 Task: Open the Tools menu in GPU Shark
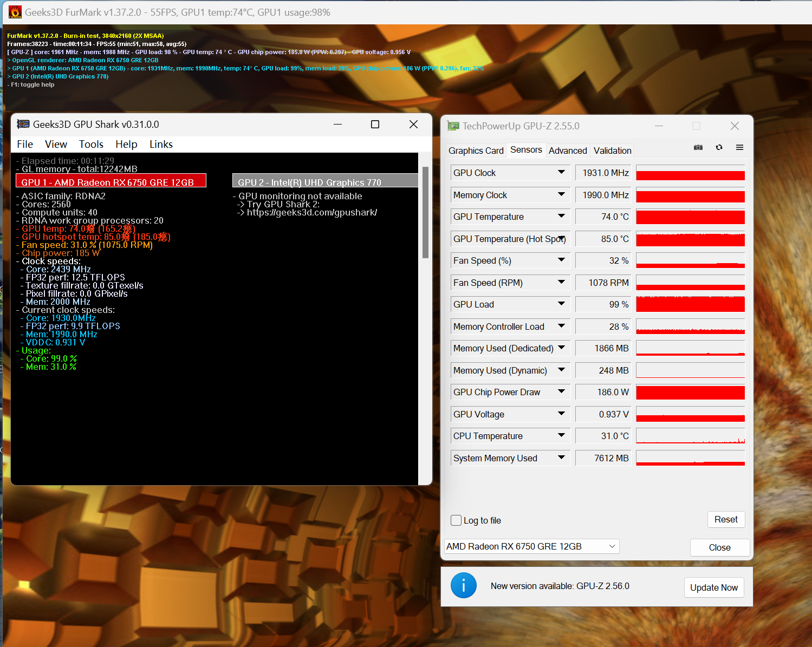(91, 144)
